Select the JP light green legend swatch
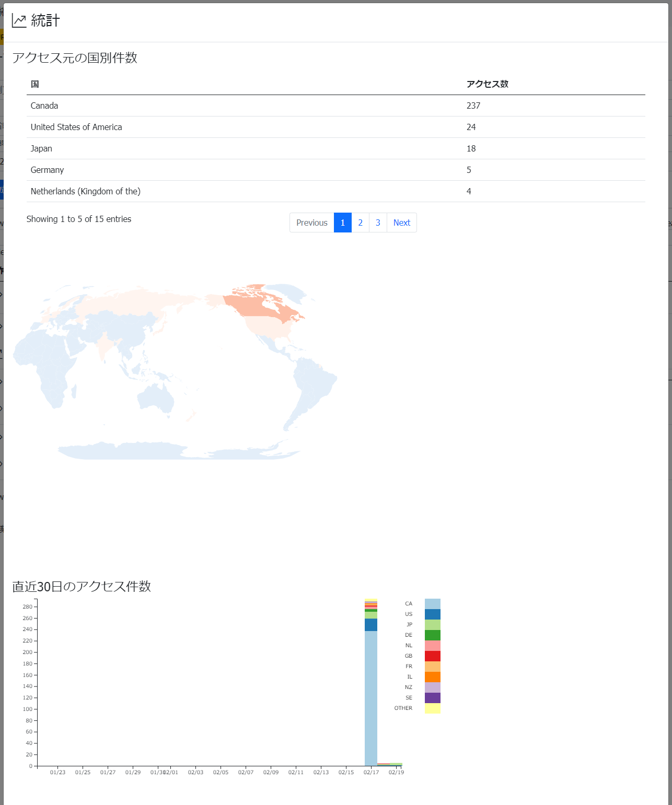 point(432,625)
